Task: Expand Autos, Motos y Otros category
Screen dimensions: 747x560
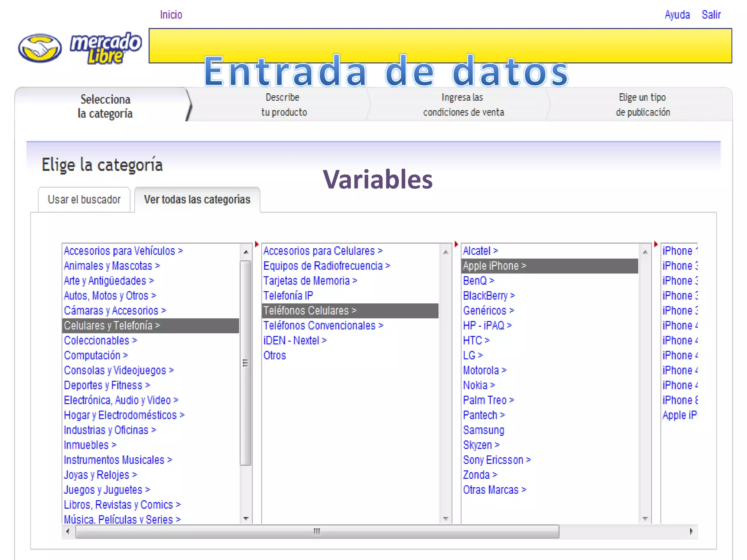Action: pos(110,296)
